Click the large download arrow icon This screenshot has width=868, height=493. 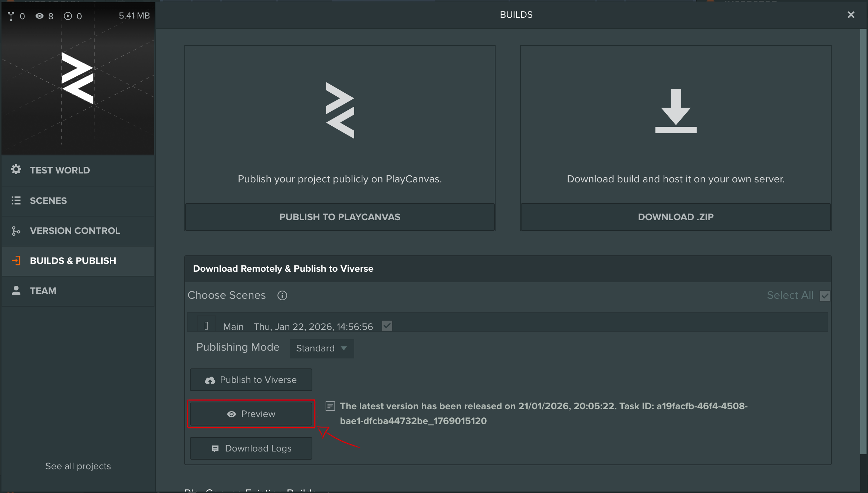click(675, 111)
